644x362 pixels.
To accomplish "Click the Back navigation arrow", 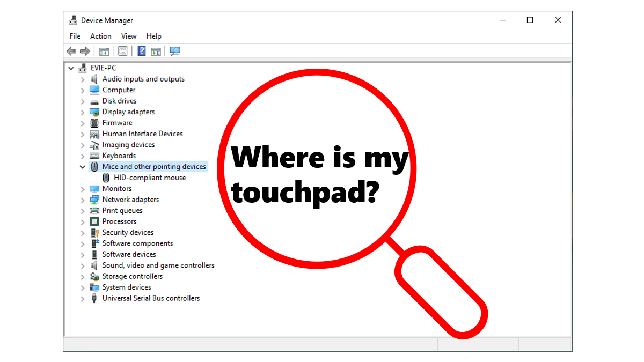I will (x=71, y=51).
